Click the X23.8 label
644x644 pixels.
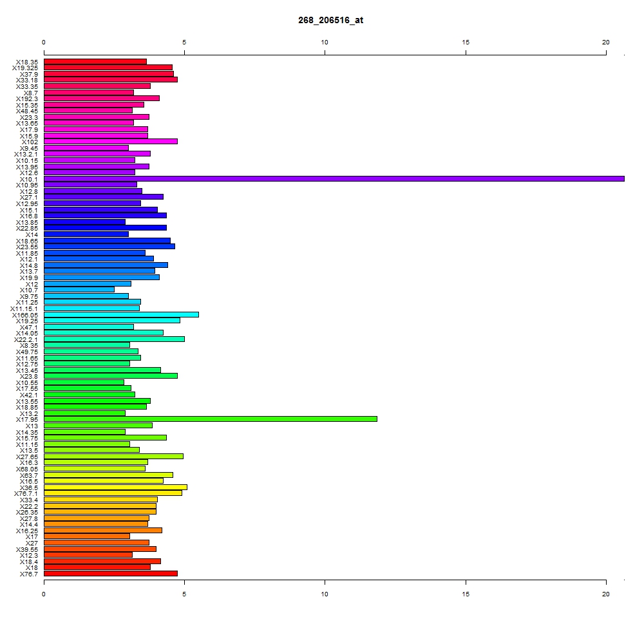[x=29, y=377]
